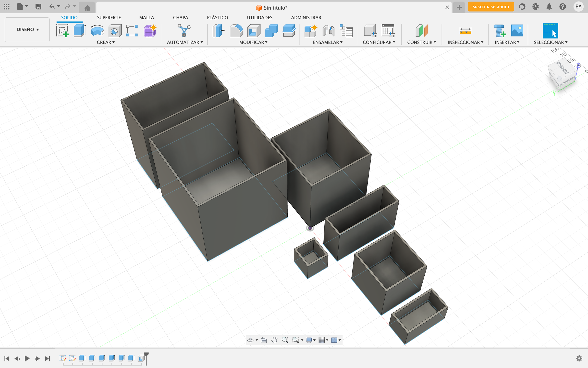The height and width of the screenshot is (368, 588).
Task: Click the Orbit navigation tool
Action: tap(250, 340)
